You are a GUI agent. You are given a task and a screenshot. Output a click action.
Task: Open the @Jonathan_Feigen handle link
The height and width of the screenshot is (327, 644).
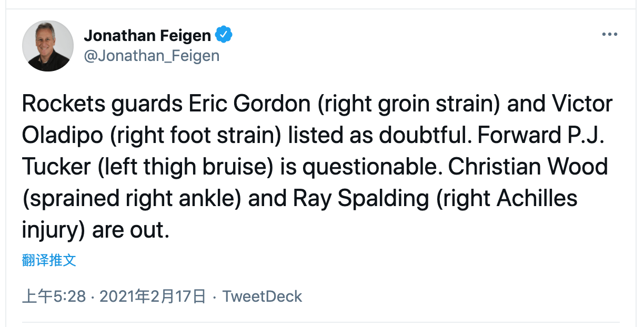[152, 56]
